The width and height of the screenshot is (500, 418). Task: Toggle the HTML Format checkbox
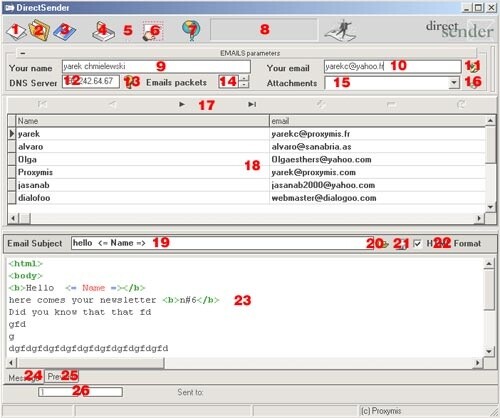(417, 244)
